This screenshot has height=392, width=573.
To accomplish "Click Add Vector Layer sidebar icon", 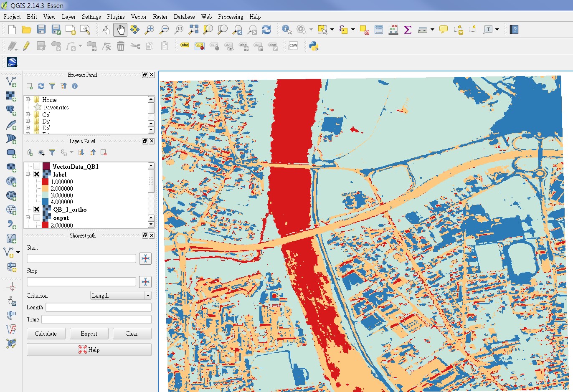I will [11, 82].
